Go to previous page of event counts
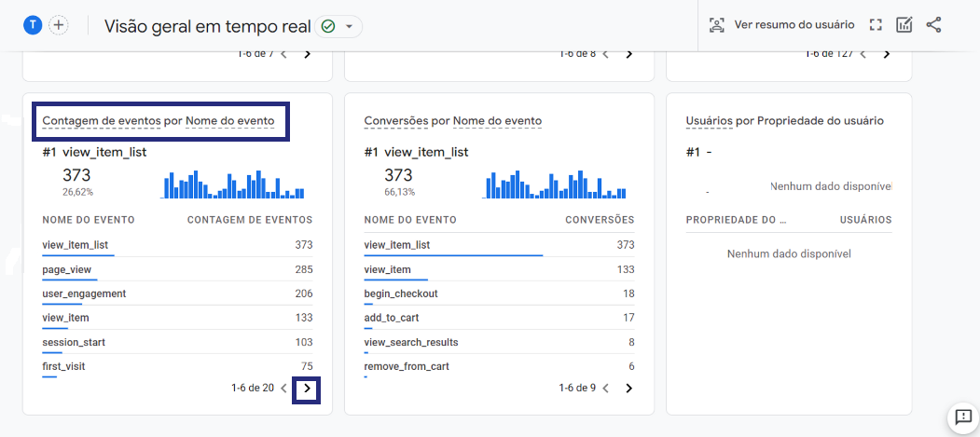 pyautogui.click(x=283, y=389)
